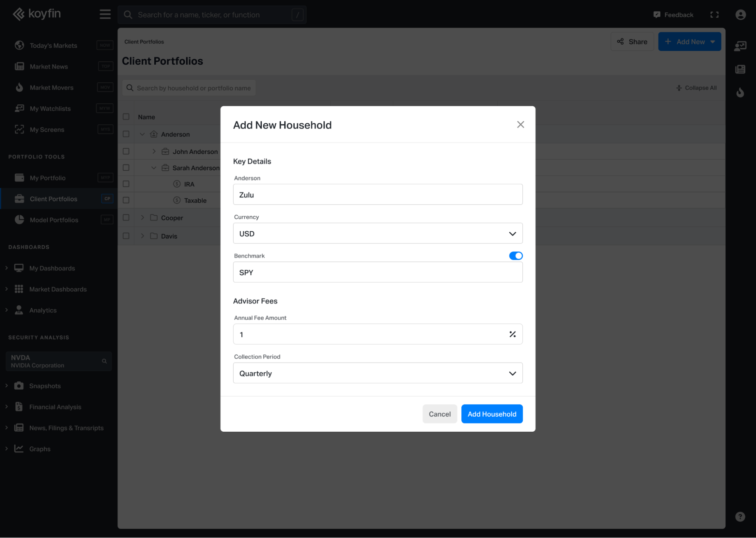Toggle the hamburger sidebar menu icon
Image resolution: width=756 pixels, height=538 pixels.
click(x=105, y=14)
